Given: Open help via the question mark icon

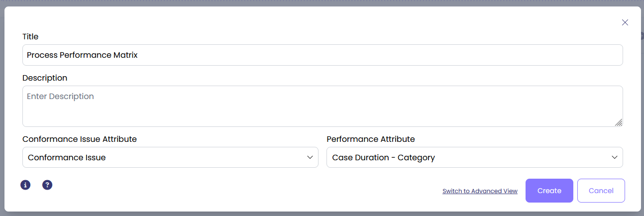Looking at the screenshot, I should coord(47,185).
